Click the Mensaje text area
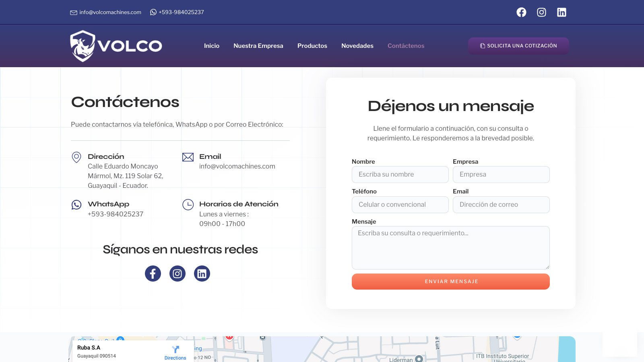 [x=451, y=248]
